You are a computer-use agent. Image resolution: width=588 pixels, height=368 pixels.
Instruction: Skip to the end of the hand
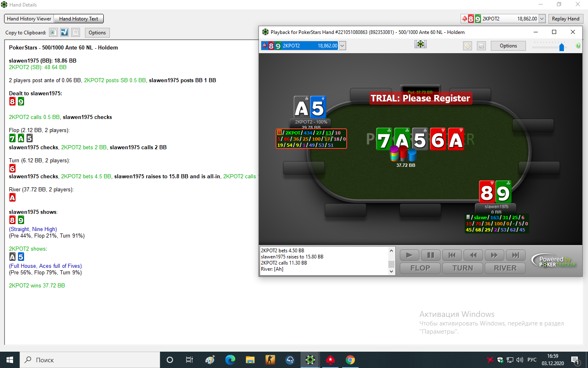point(516,255)
